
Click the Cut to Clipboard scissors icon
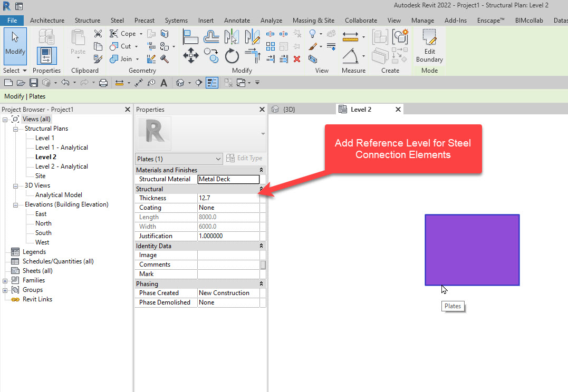point(98,34)
